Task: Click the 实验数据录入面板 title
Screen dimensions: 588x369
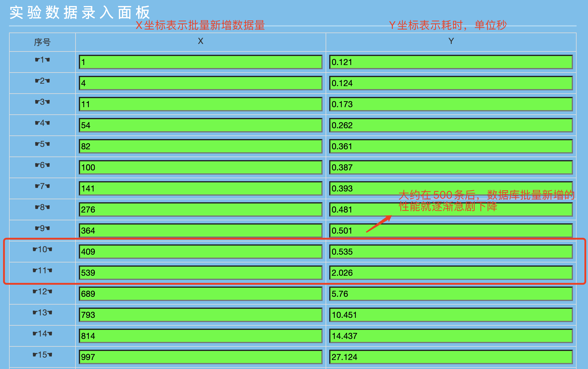Action: point(79,13)
